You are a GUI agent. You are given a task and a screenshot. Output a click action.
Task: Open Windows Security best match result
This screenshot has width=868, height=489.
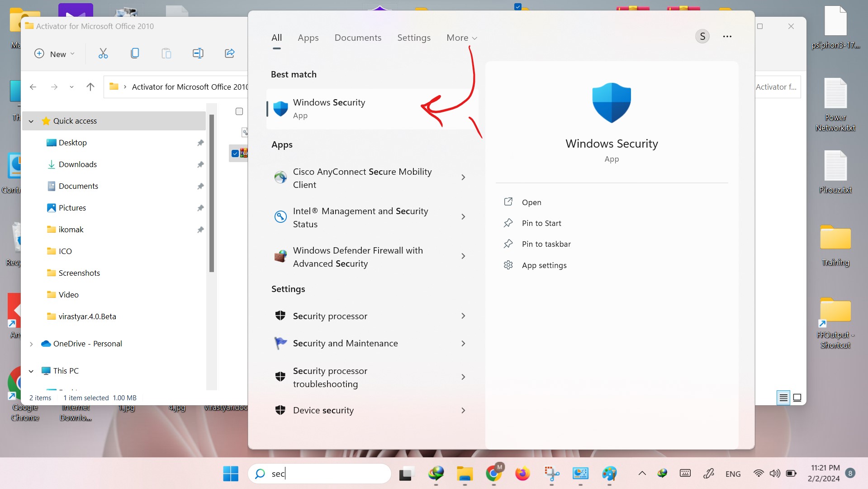(372, 109)
